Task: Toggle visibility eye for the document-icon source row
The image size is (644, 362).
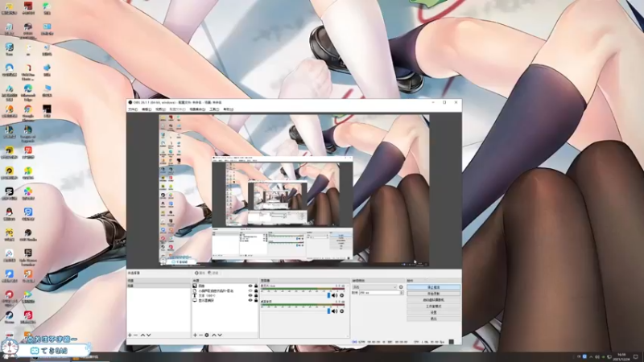Action: coord(250,290)
